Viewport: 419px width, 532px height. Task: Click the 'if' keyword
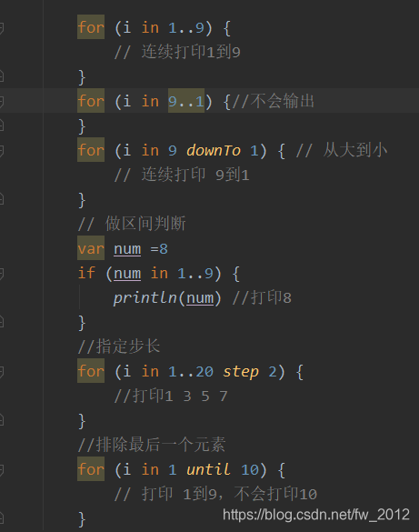86,273
